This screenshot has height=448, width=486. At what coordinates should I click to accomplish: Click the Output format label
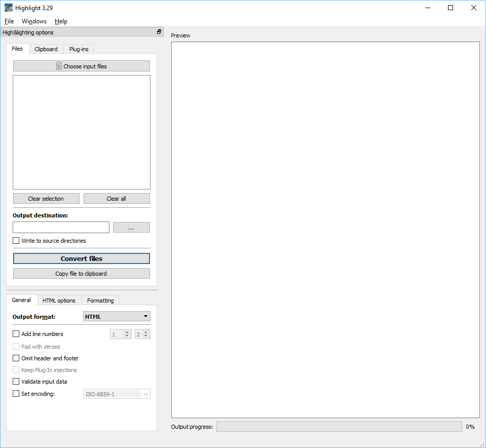pos(34,317)
